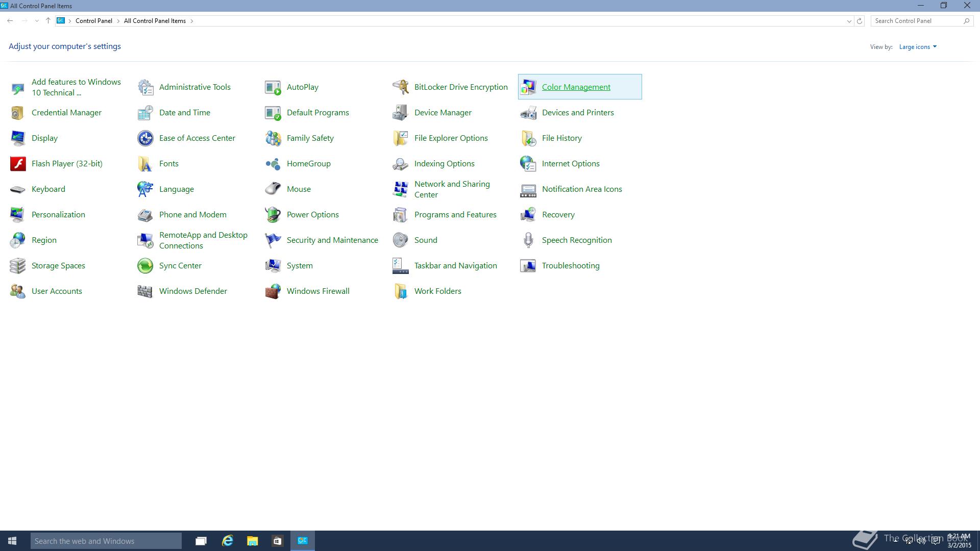Click the Control Panel breadcrumb
This screenshot has height=551, width=980.
(x=94, y=21)
